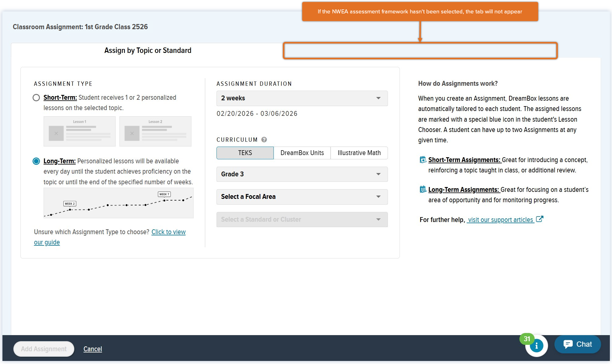
Task: Select the Long-Term assignment radio button
Action: pos(36,161)
